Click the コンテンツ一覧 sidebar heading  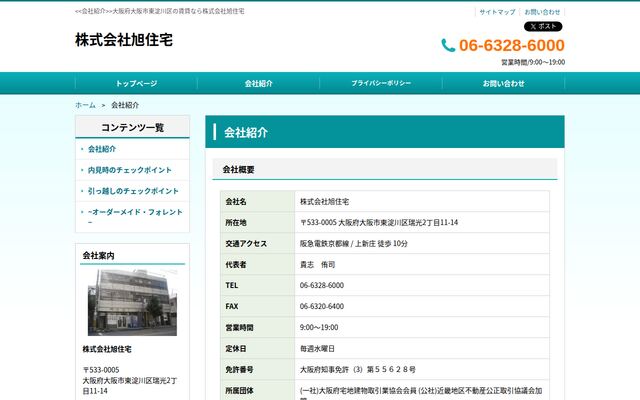pyautogui.click(x=132, y=127)
